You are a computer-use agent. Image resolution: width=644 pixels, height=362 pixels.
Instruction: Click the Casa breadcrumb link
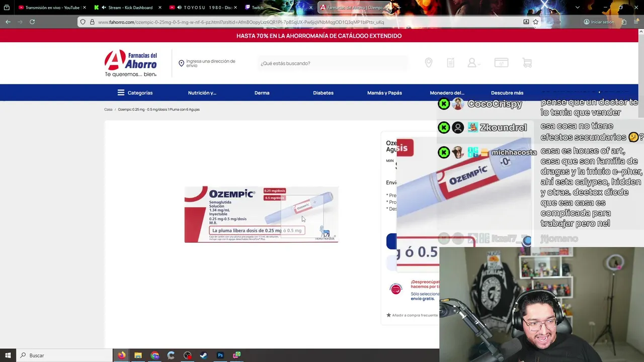(108, 109)
